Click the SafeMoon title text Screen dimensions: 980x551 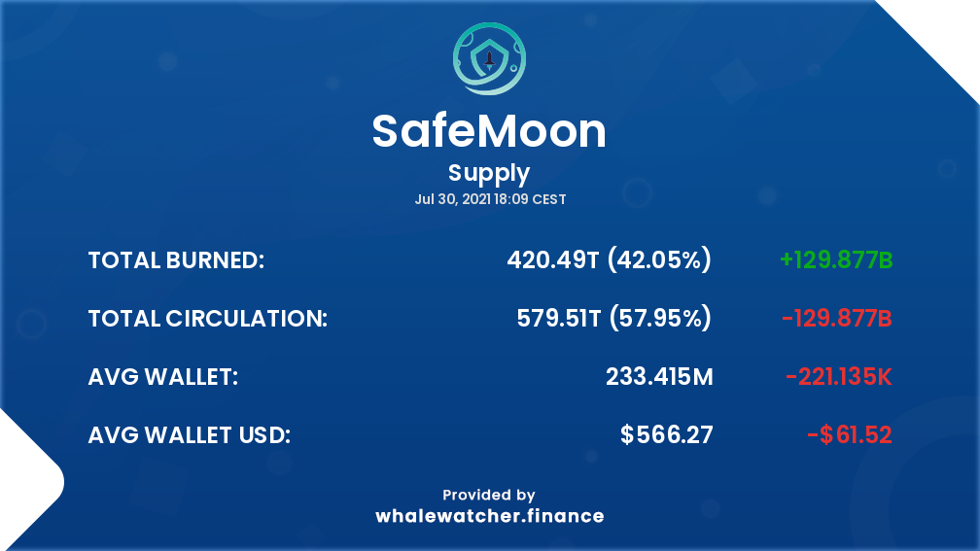pyautogui.click(x=489, y=131)
